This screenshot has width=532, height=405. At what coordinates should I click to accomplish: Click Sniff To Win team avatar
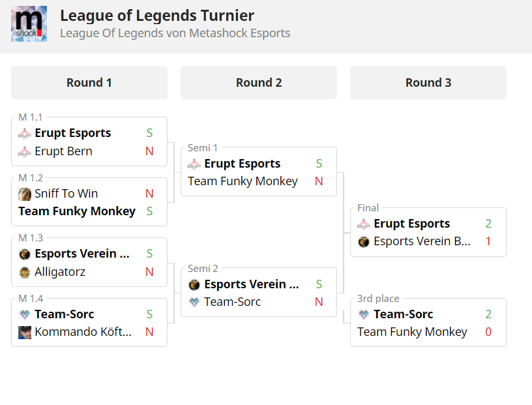tap(25, 194)
